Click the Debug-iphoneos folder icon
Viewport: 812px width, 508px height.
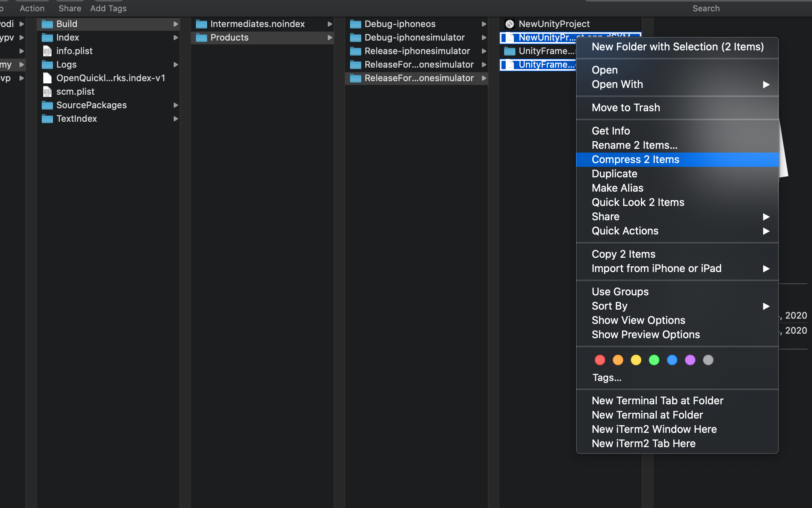355,24
